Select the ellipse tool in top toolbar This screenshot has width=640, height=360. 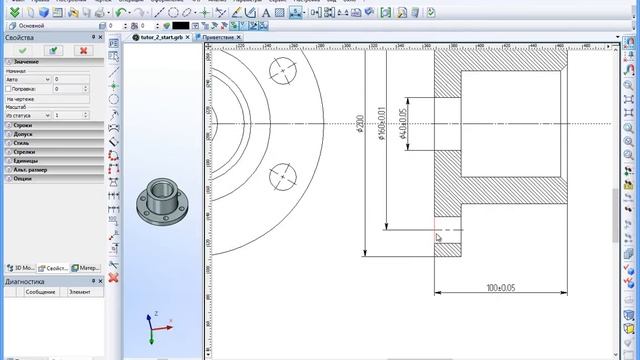pyautogui.click(x=187, y=13)
